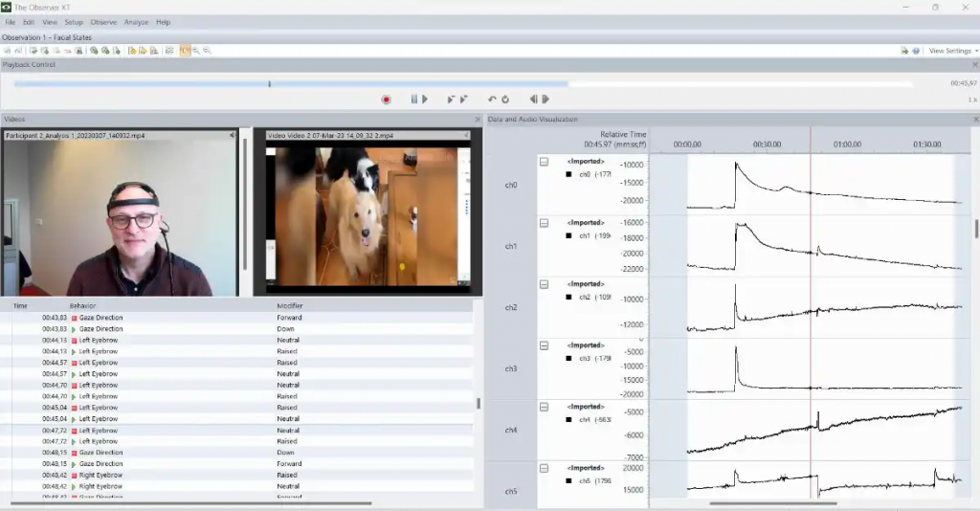980x511 pixels.
Task: Click the black legend square for ch4
Action: (568, 420)
